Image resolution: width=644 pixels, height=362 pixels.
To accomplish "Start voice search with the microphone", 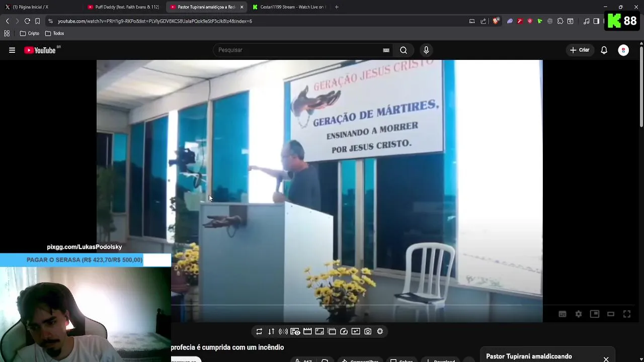I will coord(426,50).
